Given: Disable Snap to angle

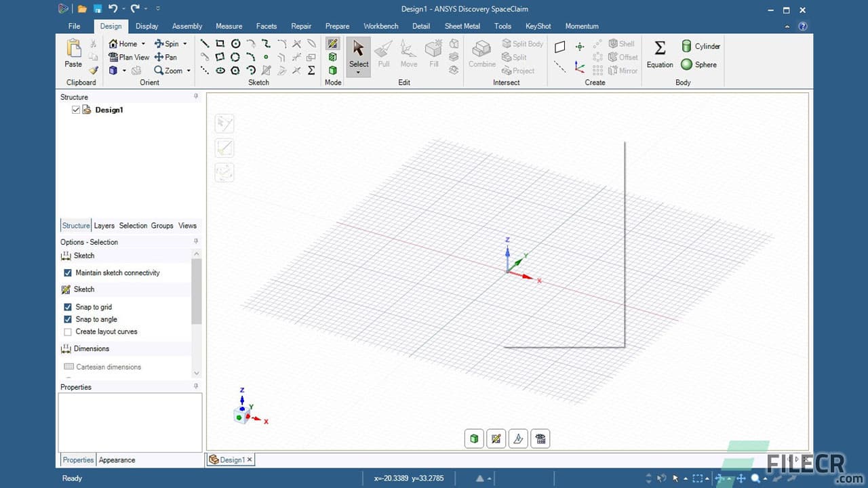Looking at the screenshot, I should click(x=68, y=319).
